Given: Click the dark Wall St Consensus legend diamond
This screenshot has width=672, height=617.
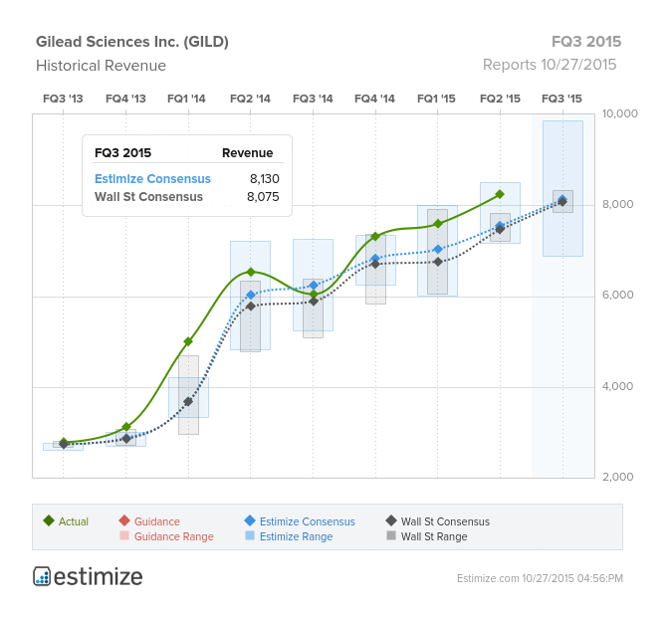Looking at the screenshot, I should (x=391, y=520).
